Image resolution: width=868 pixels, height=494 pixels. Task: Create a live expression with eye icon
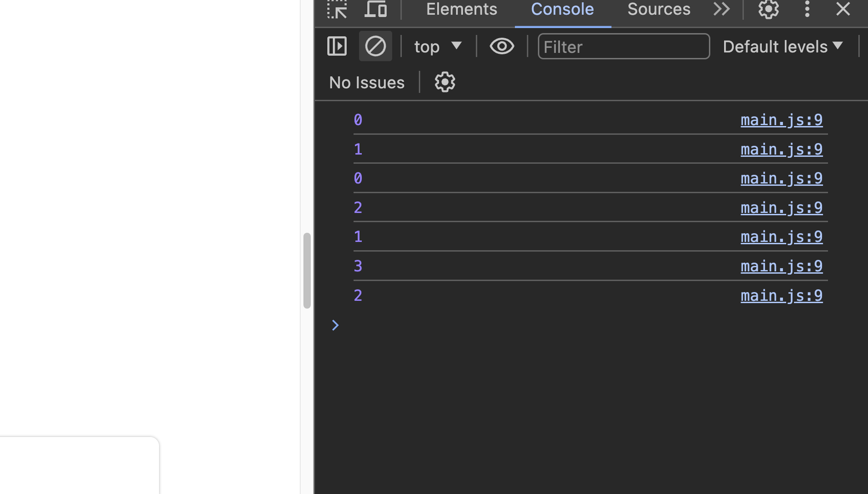502,46
